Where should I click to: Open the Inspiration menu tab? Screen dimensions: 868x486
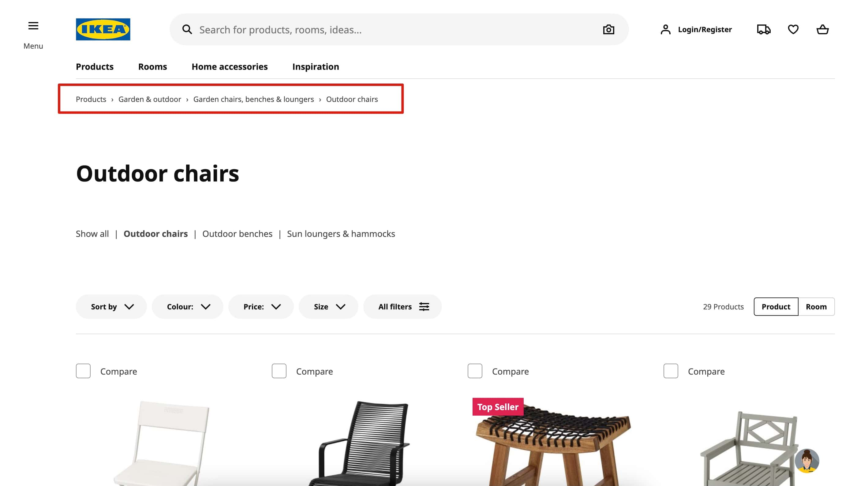tap(315, 66)
